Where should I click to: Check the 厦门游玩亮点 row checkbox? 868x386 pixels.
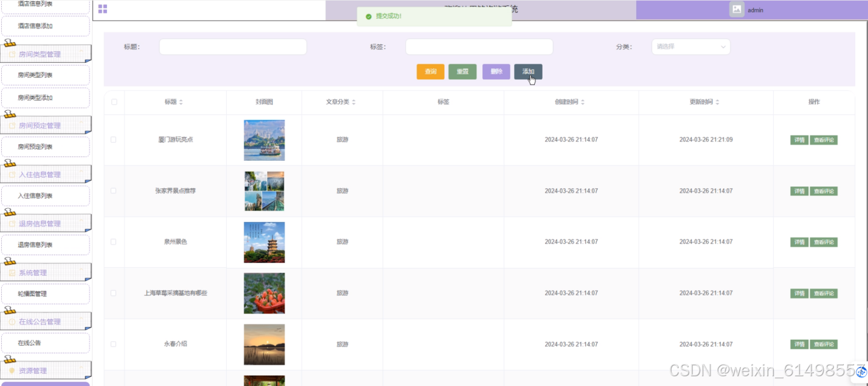(x=114, y=139)
